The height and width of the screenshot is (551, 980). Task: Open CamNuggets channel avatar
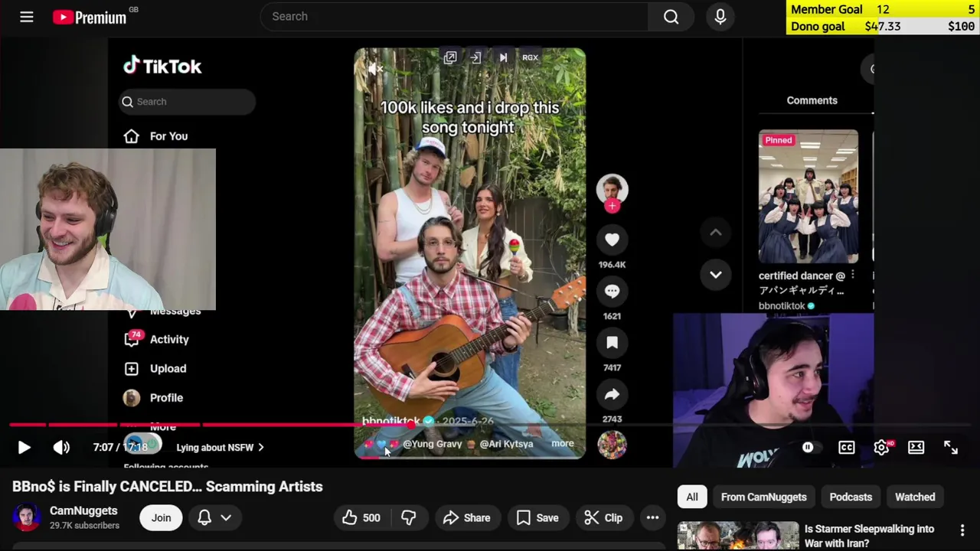(26, 517)
